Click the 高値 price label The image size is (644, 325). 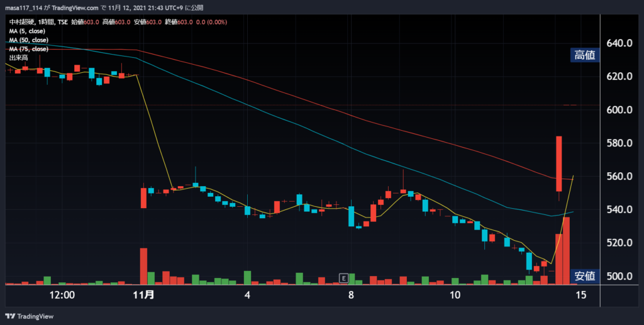pos(584,55)
